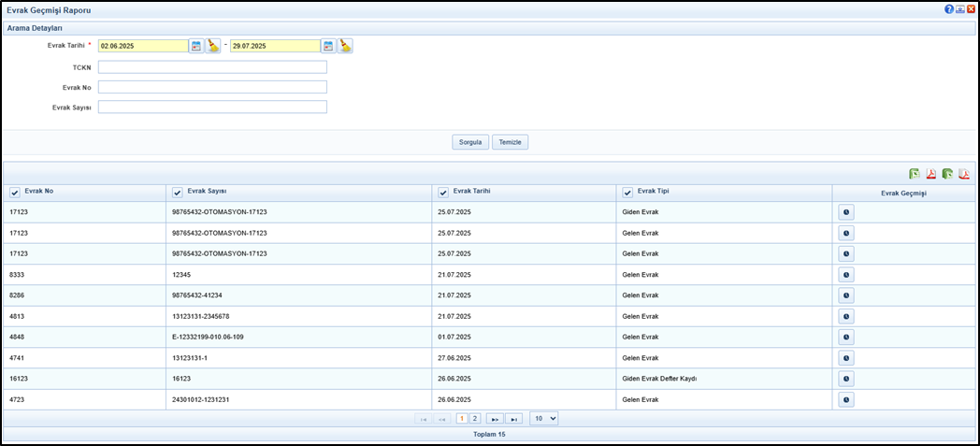The image size is (980, 446).
Task: Toggle Evrak Tipi column checkbox
Action: pos(627,193)
